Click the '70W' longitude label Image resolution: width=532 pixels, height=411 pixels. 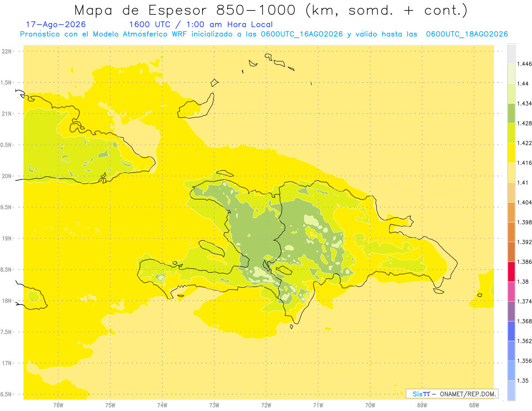(370, 405)
